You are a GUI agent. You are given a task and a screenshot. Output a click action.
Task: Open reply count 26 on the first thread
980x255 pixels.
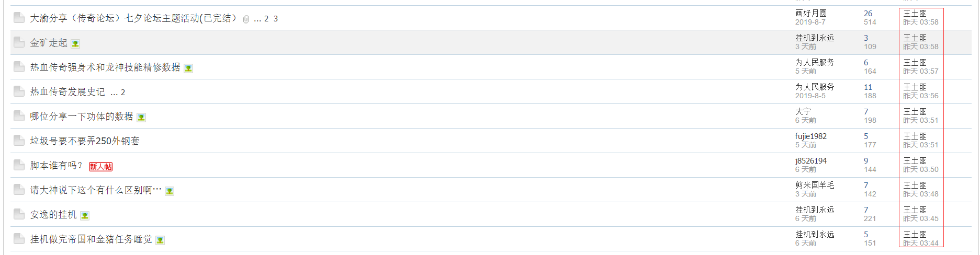pyautogui.click(x=868, y=13)
